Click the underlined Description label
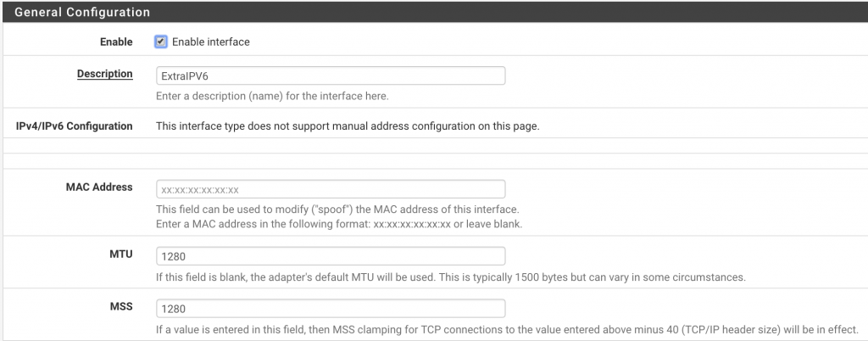868x341 pixels. point(104,74)
